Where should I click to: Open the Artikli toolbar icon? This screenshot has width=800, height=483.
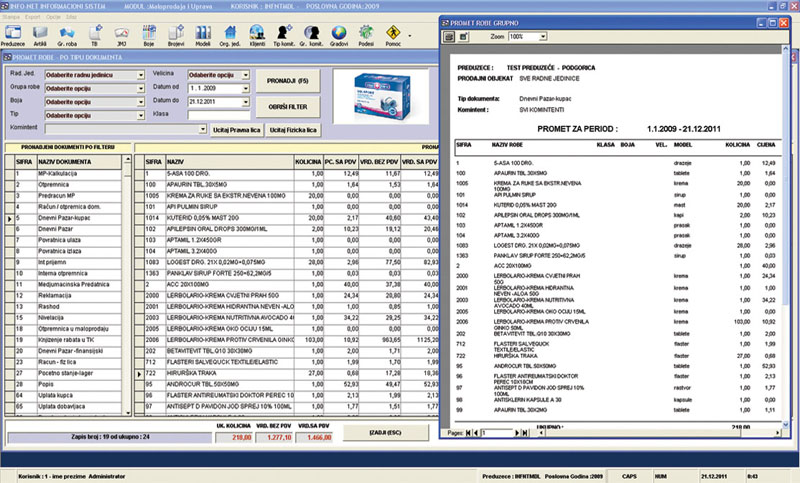pos(40,36)
